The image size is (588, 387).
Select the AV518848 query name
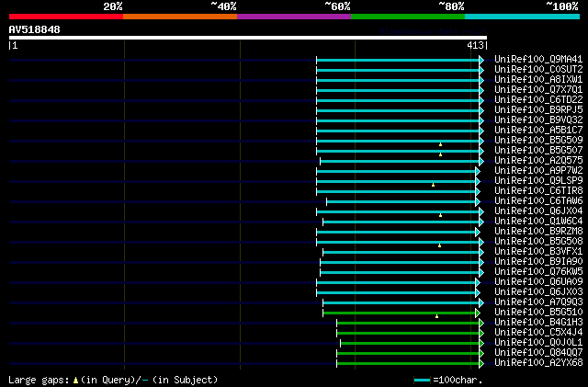[x=35, y=29]
